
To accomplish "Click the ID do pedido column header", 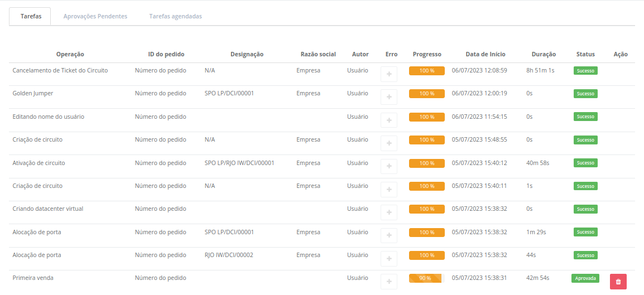I will coord(166,54).
